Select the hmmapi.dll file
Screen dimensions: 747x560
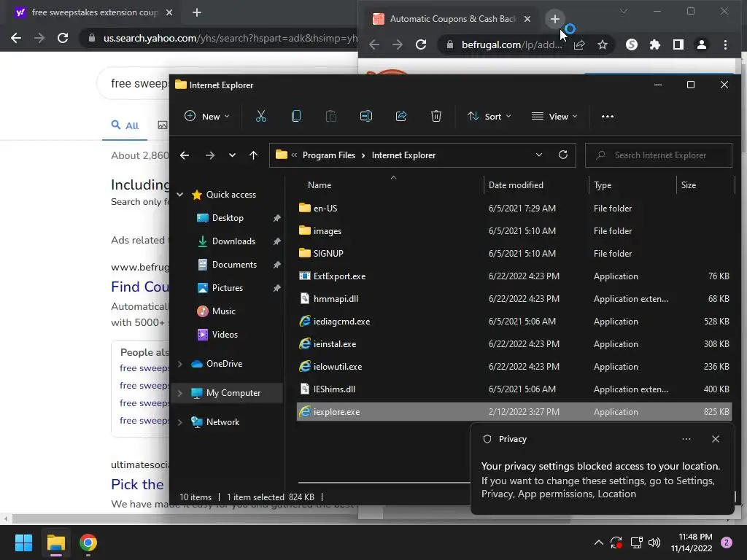514,298
